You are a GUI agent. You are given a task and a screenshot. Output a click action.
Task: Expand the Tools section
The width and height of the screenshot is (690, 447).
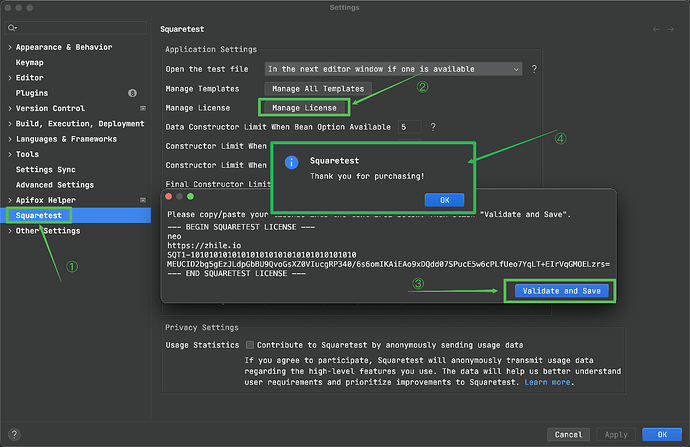pyautogui.click(x=10, y=154)
